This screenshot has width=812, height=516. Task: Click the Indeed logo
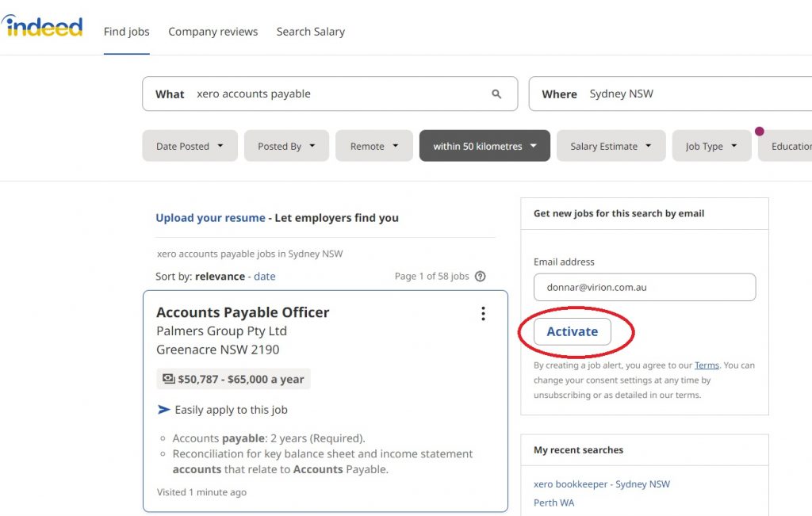click(x=41, y=26)
